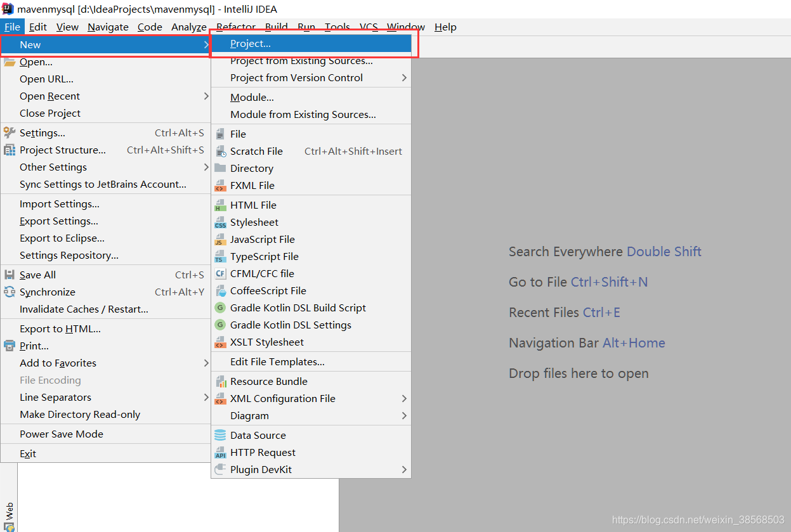Click the Project Structure icon

pyautogui.click(x=9, y=150)
